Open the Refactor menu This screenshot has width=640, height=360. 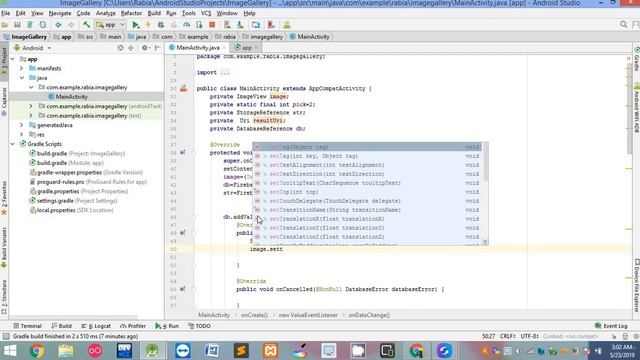click(131, 13)
